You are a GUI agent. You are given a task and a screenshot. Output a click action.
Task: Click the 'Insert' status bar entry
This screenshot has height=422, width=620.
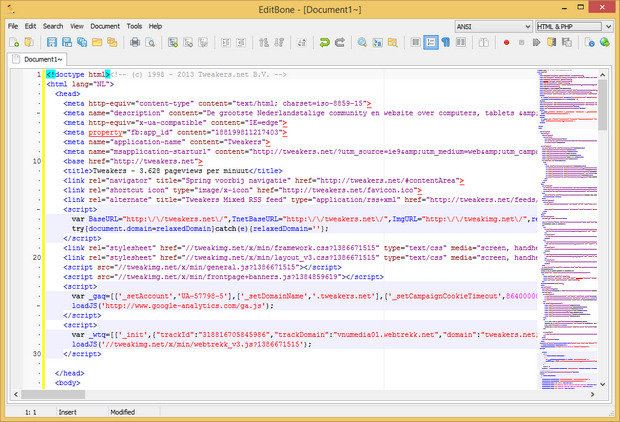pyautogui.click(x=68, y=412)
